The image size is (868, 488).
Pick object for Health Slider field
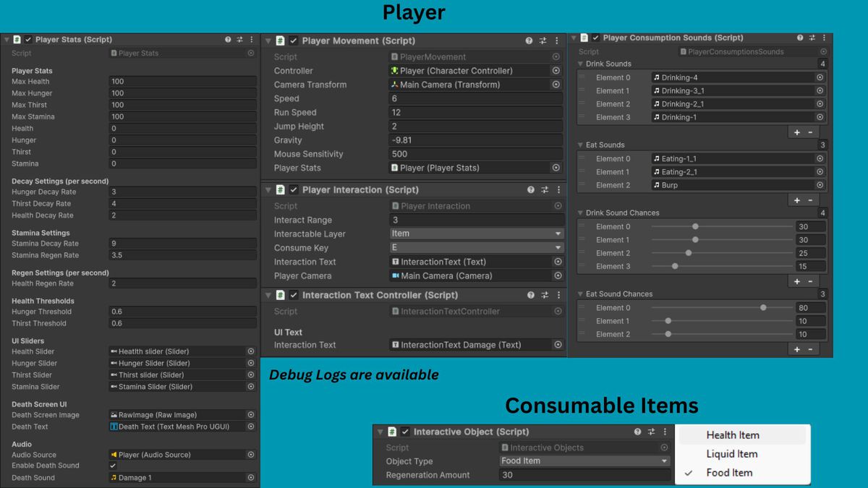pos(251,351)
